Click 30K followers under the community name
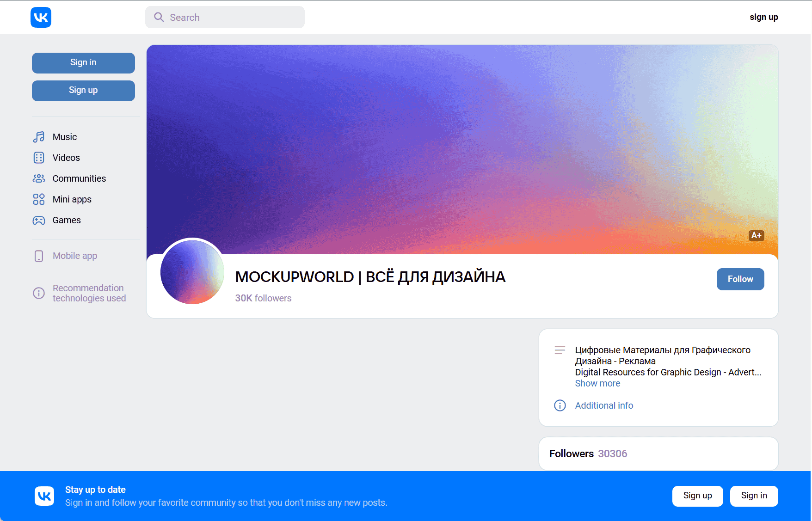 [263, 298]
